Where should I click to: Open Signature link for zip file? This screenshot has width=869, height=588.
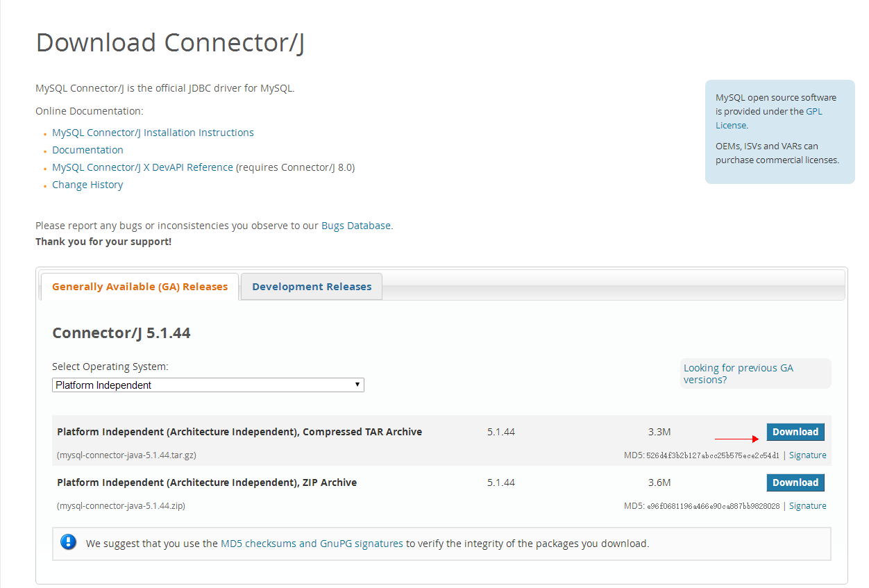(808, 506)
